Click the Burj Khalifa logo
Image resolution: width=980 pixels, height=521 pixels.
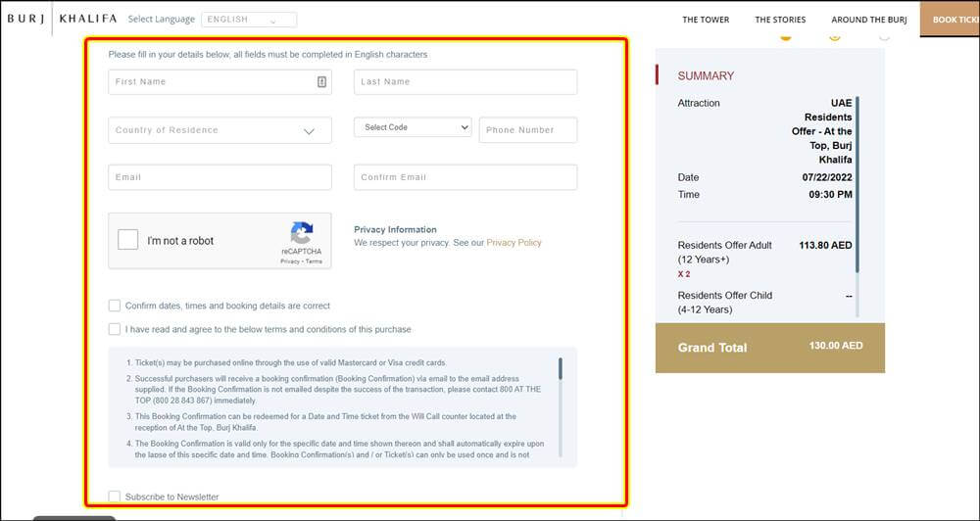(62, 19)
